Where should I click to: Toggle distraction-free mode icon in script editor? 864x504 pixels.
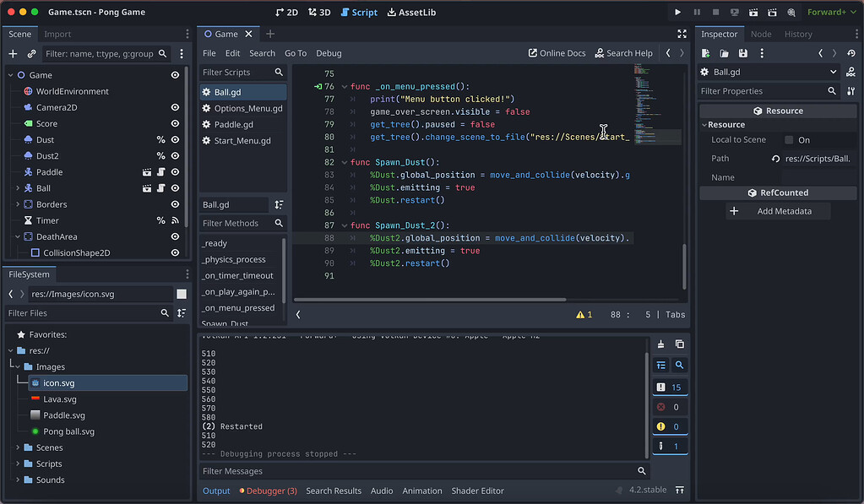pos(682,34)
